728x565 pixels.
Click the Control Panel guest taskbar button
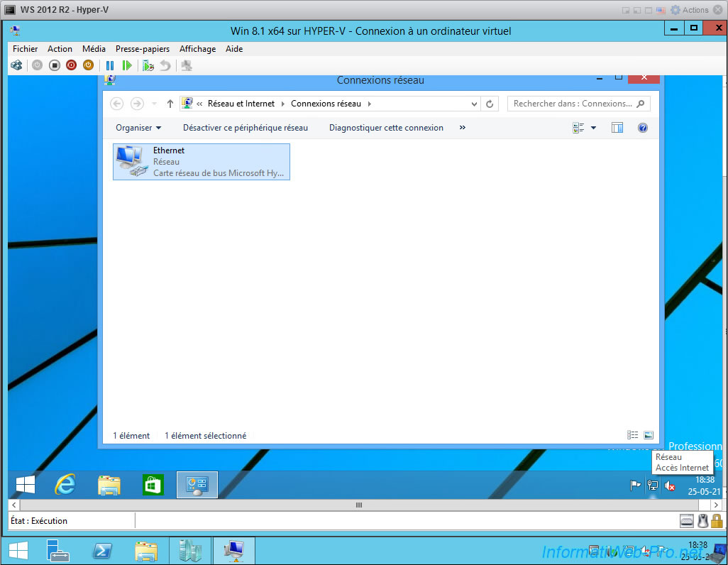coord(197,485)
